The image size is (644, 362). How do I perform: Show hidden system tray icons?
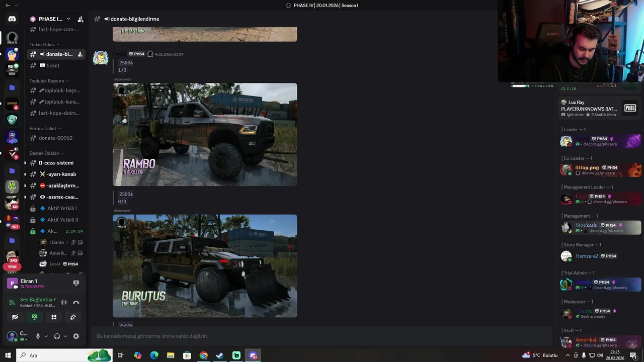coord(568,355)
